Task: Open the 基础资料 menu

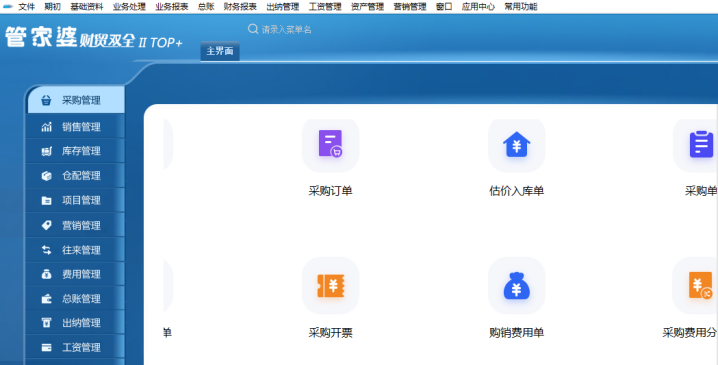Action: coord(87,6)
